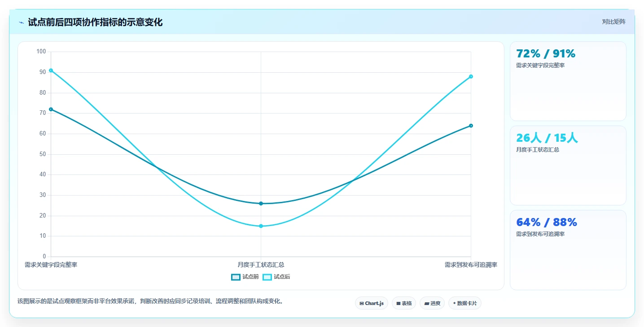This screenshot has height=327, width=644.
Task: Click 试点后 data point at 88
Action: point(471,77)
